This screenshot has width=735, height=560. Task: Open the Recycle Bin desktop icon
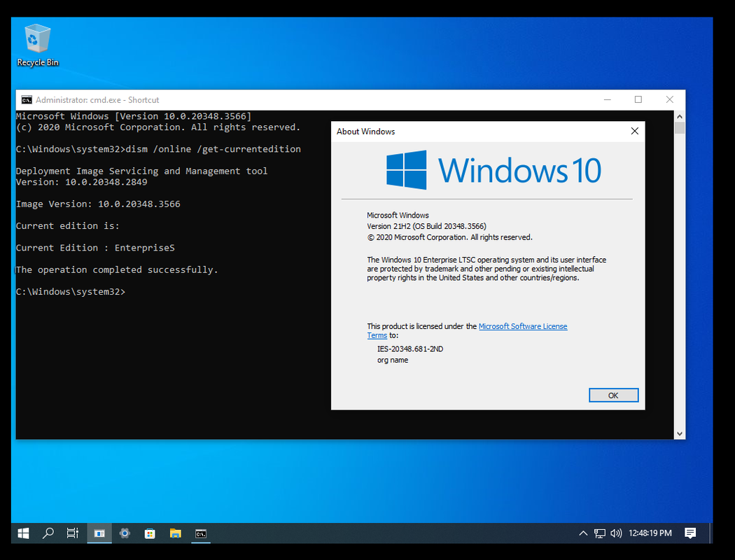[x=38, y=45]
